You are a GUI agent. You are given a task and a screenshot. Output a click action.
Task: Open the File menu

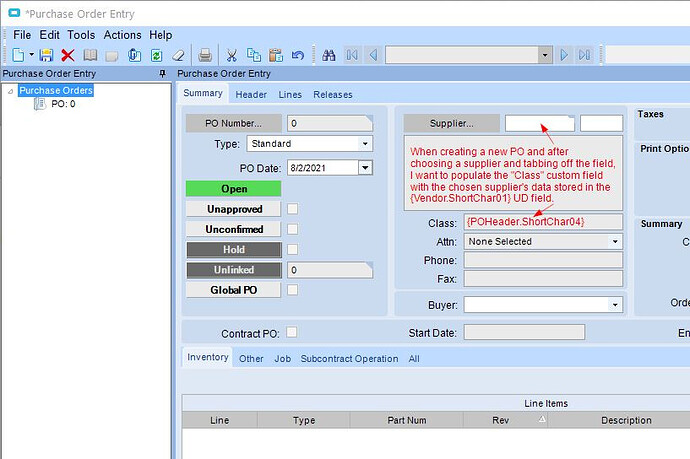click(22, 35)
